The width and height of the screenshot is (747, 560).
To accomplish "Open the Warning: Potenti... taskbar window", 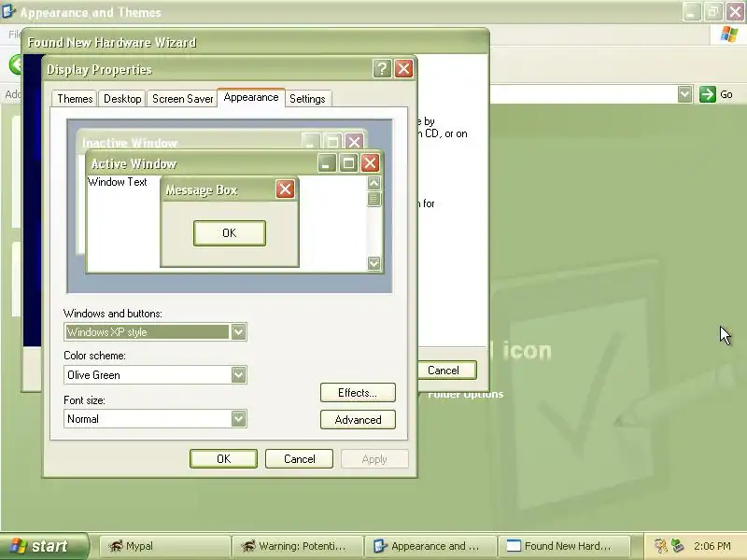I will click(x=297, y=546).
